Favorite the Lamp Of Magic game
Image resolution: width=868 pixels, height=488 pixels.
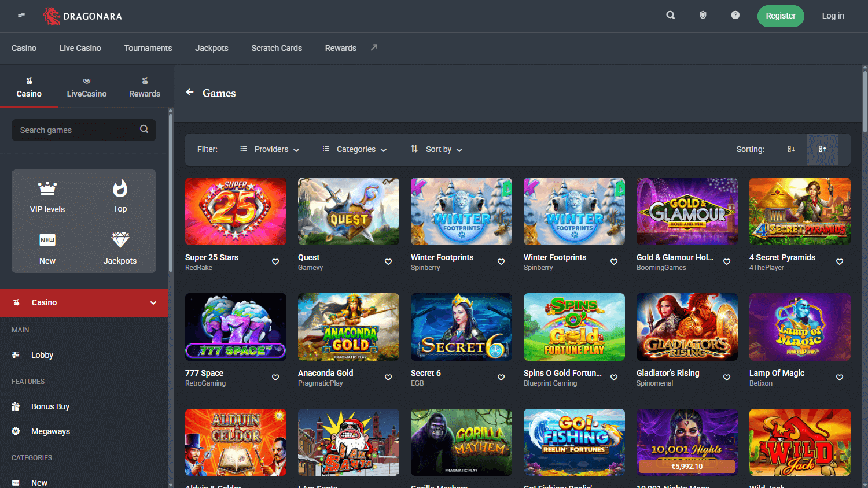pyautogui.click(x=840, y=377)
